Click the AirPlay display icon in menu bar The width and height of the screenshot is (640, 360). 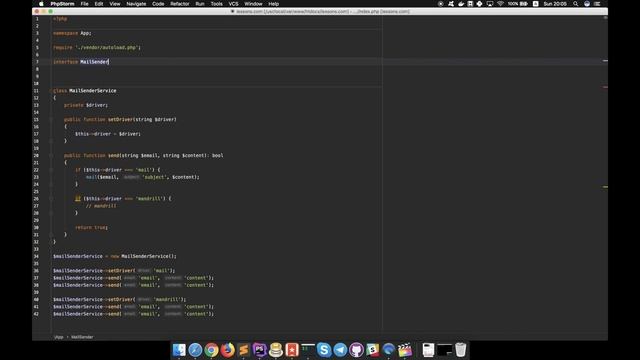490,4
